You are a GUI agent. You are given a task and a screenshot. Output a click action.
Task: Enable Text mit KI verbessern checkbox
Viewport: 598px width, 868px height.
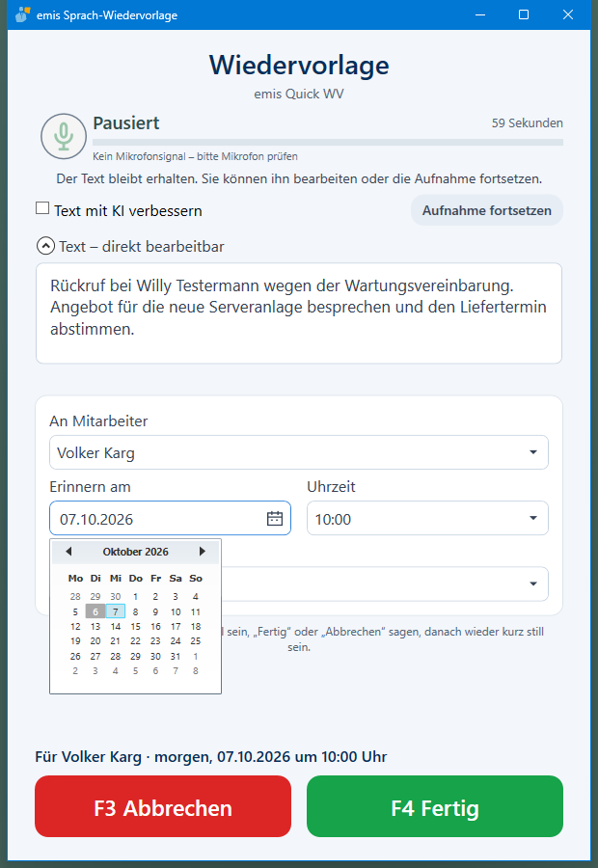42,208
